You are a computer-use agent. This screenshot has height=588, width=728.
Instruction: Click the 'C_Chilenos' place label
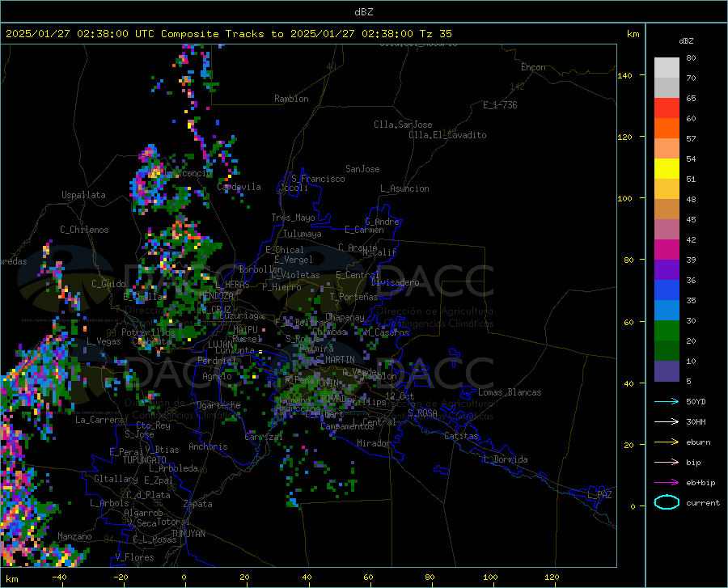(84, 230)
